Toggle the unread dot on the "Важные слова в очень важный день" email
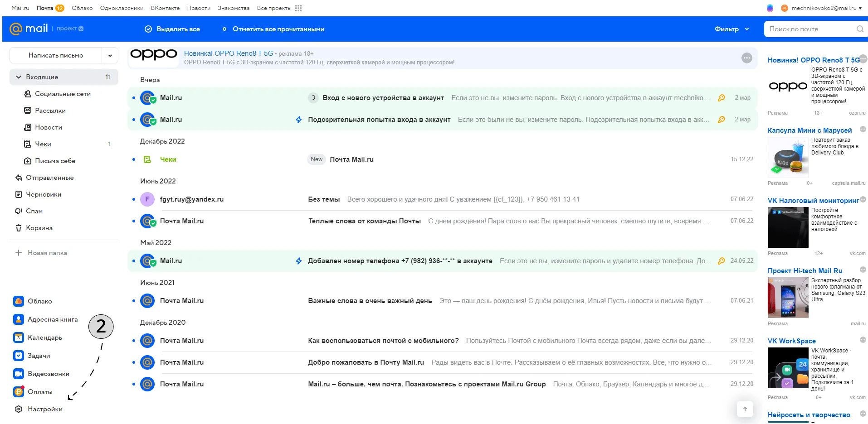Viewport: 868px width, 424px height. [134, 301]
